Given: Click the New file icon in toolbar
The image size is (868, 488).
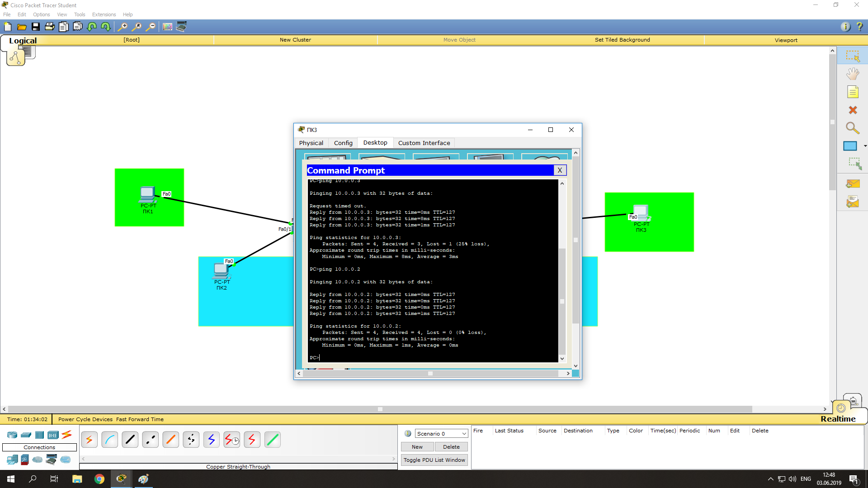Looking at the screenshot, I should point(8,27).
